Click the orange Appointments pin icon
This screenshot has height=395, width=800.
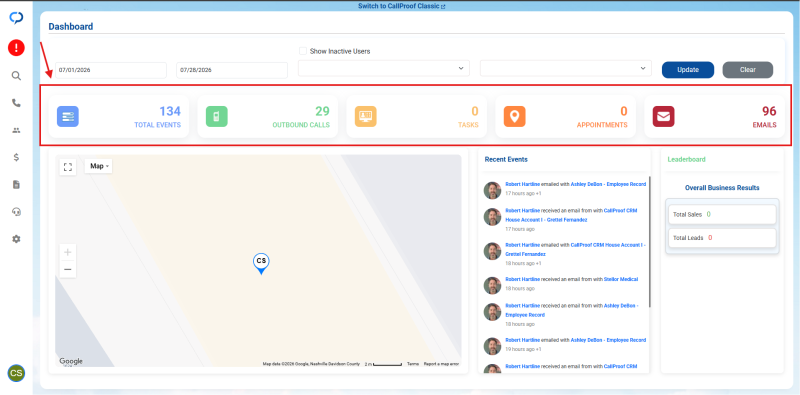pos(515,116)
